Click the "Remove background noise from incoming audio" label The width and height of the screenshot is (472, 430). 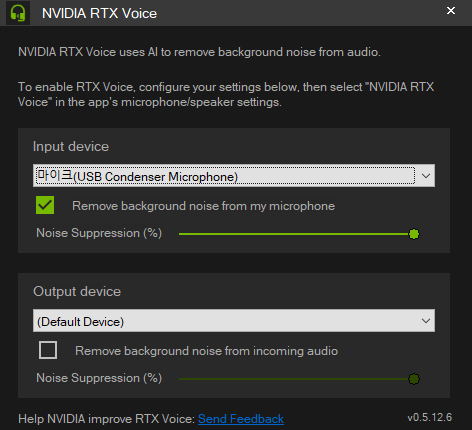[x=206, y=351]
